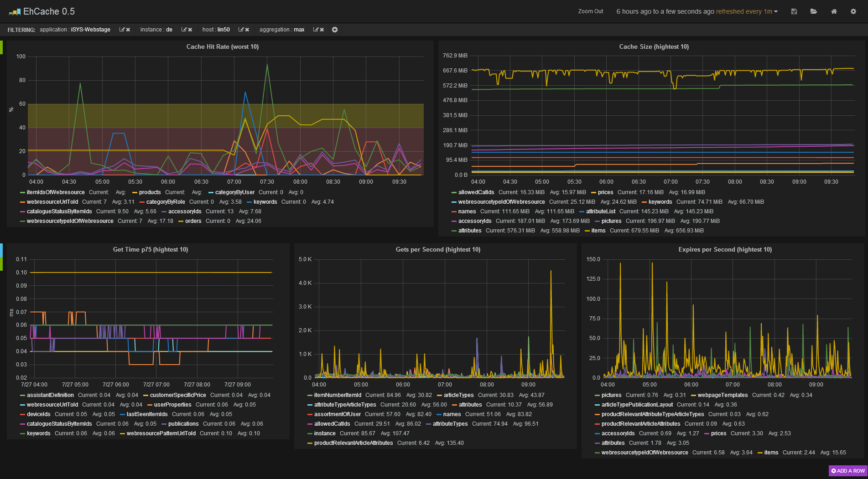This screenshot has height=479, width=868.
Task: Remove the application filter
Action: pos(128,30)
